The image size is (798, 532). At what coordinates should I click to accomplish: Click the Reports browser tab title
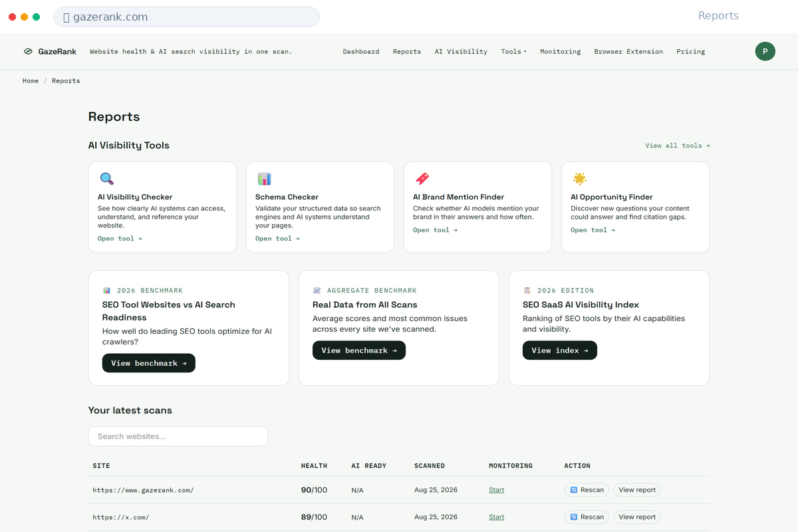point(718,16)
